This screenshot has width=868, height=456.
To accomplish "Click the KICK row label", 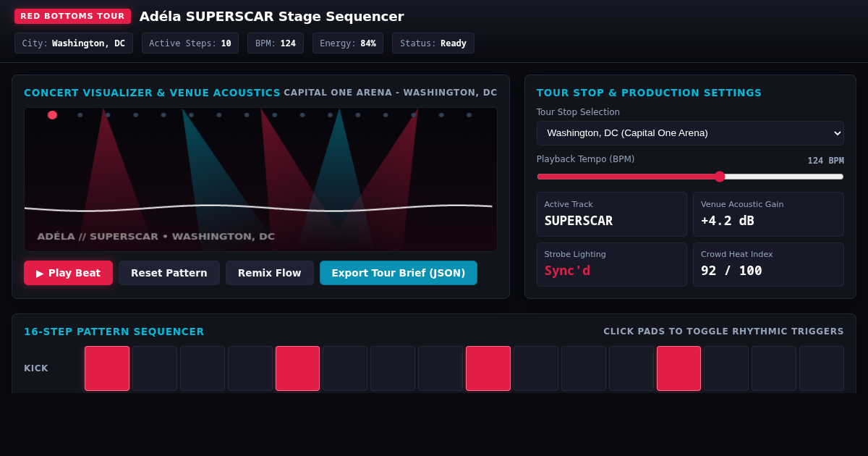I will tap(36, 368).
